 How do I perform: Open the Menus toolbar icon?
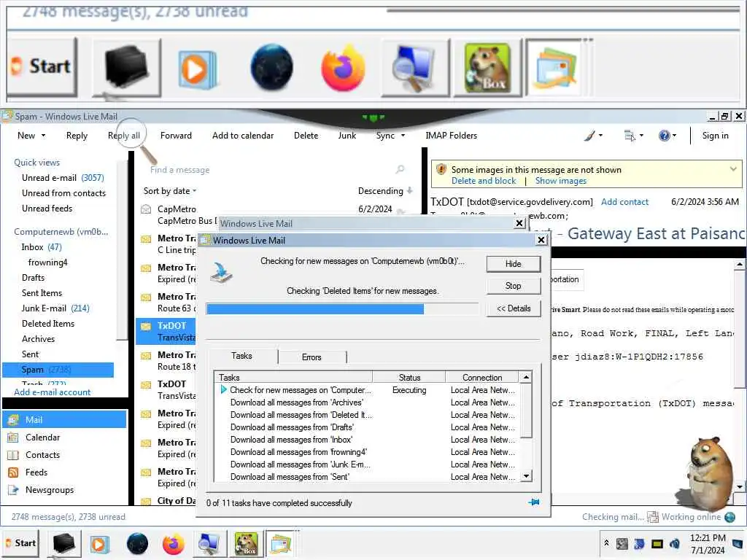[x=630, y=136]
